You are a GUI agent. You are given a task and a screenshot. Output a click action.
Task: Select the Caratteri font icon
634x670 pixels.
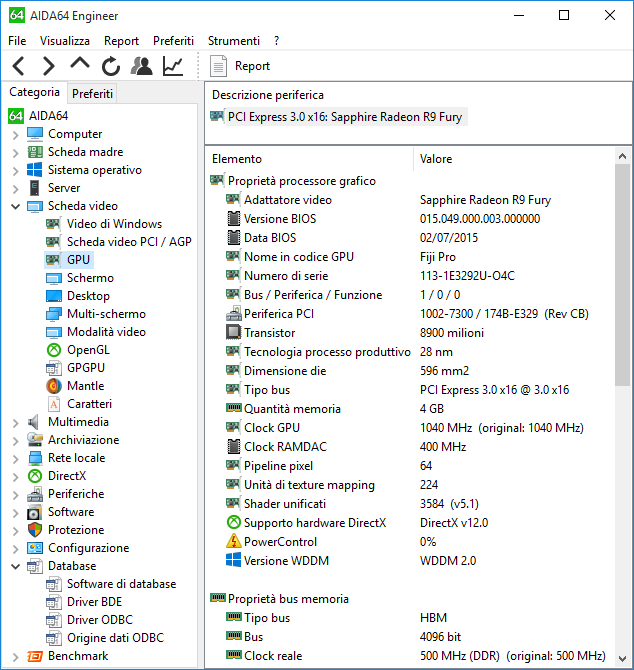pyautogui.click(x=53, y=404)
